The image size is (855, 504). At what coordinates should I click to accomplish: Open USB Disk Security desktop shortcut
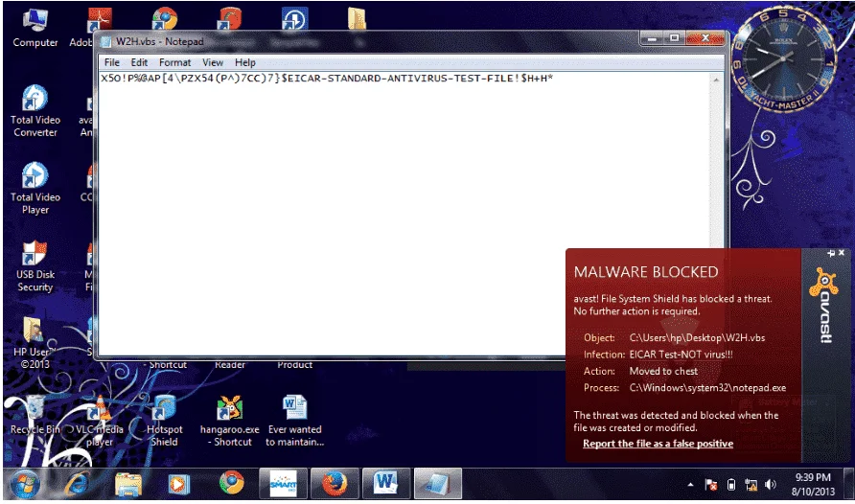point(35,266)
